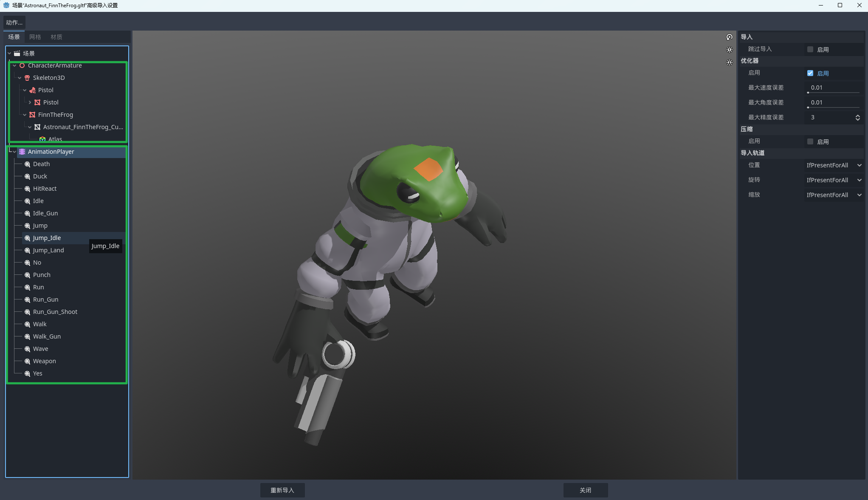Toggle the first light icon in the viewport
Viewport: 868px width, 500px height.
(729, 50)
